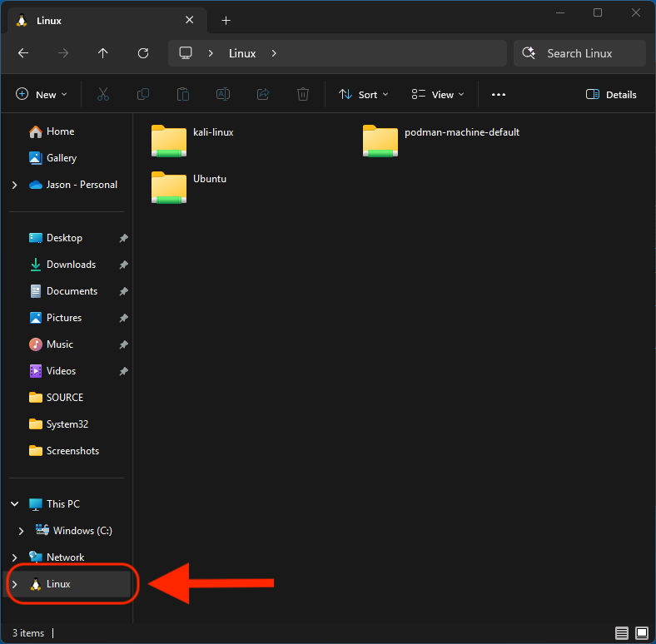
Task: Unpin Downloads from quick access
Action: point(123,265)
